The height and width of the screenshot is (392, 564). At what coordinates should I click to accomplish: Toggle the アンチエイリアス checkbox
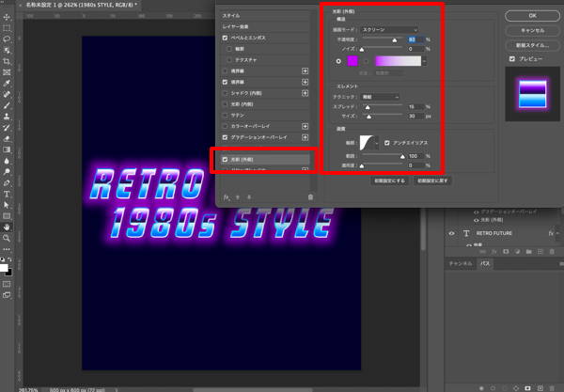(387, 143)
